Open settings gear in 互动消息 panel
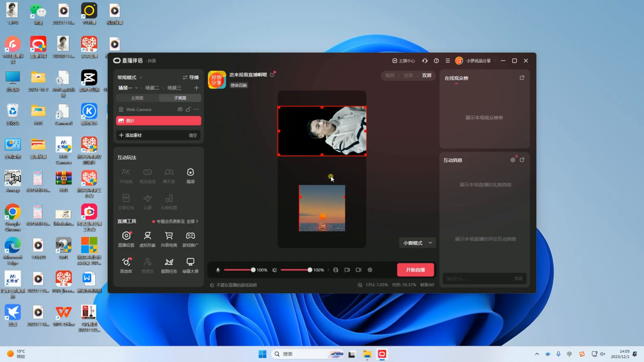The image size is (644, 362). click(513, 160)
